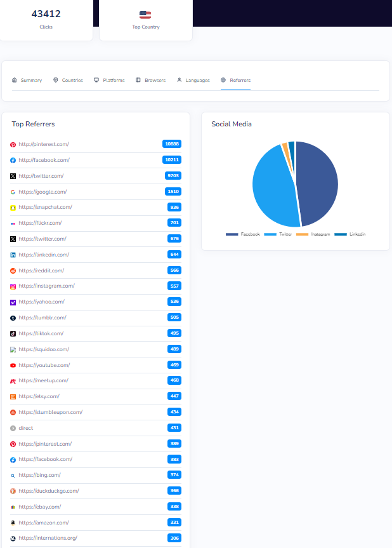Click the Bing search icon

[x=13, y=476]
